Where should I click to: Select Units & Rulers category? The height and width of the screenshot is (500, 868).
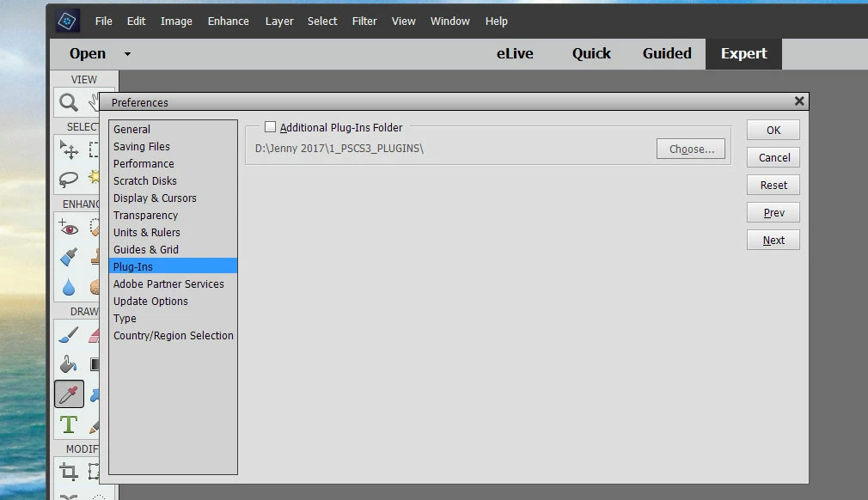174,232
